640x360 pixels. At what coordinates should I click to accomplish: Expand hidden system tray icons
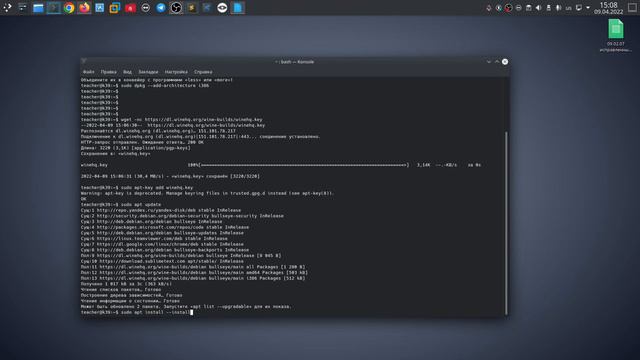588,8
